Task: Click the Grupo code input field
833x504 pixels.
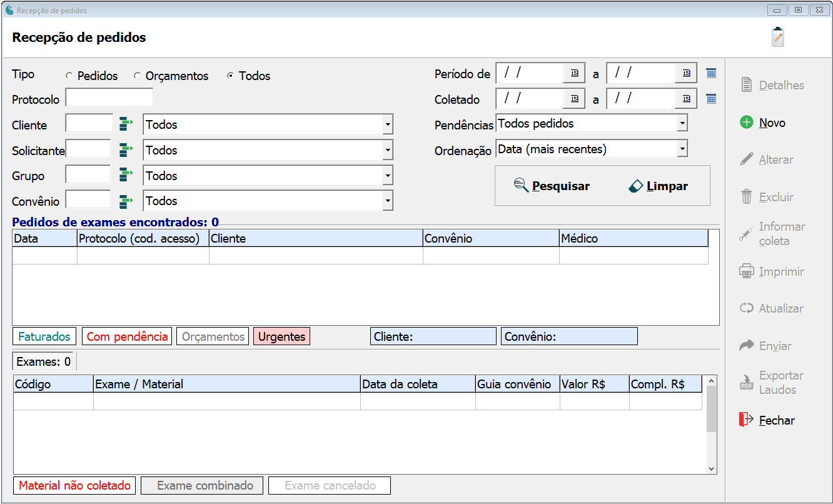Action: [88, 175]
